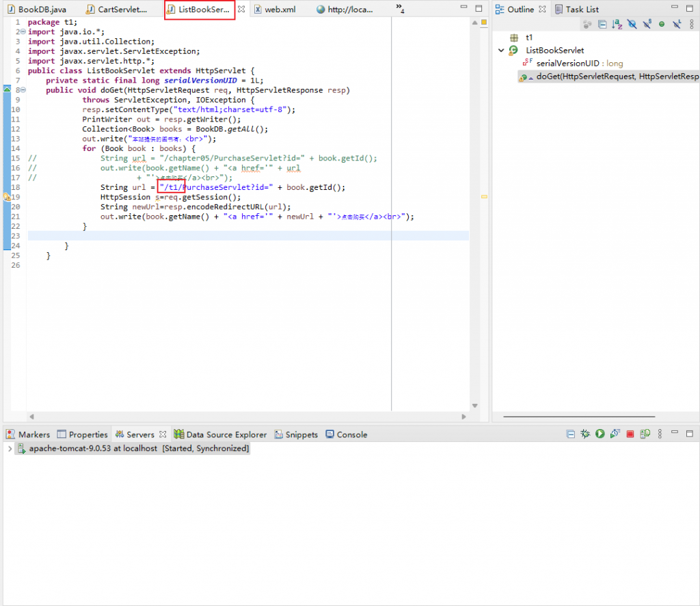Image resolution: width=700 pixels, height=606 pixels.
Task: Start the server in profile mode
Action: [615, 435]
